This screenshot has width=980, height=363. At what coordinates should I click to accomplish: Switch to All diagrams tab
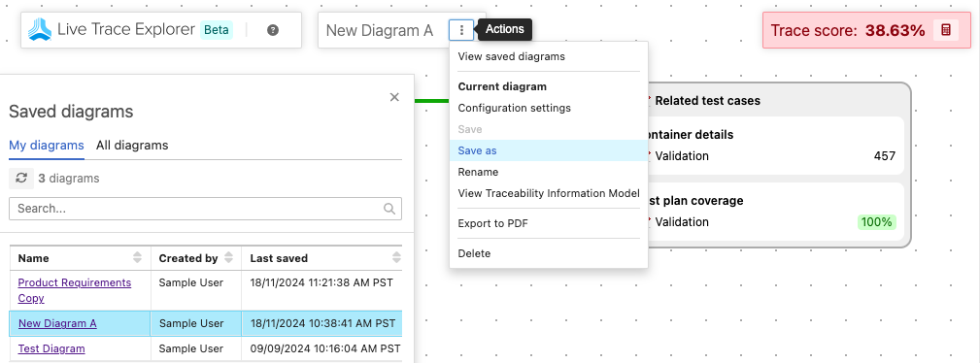point(132,145)
